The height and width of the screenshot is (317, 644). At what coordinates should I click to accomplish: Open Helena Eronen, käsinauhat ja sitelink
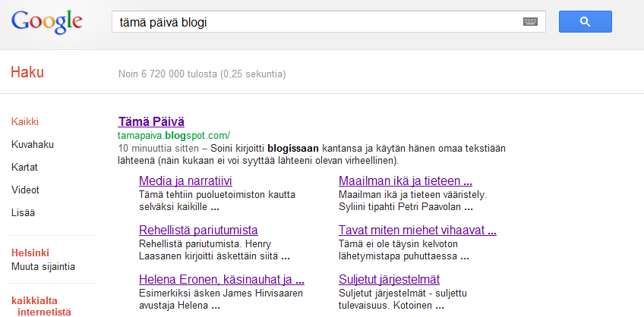point(222,279)
